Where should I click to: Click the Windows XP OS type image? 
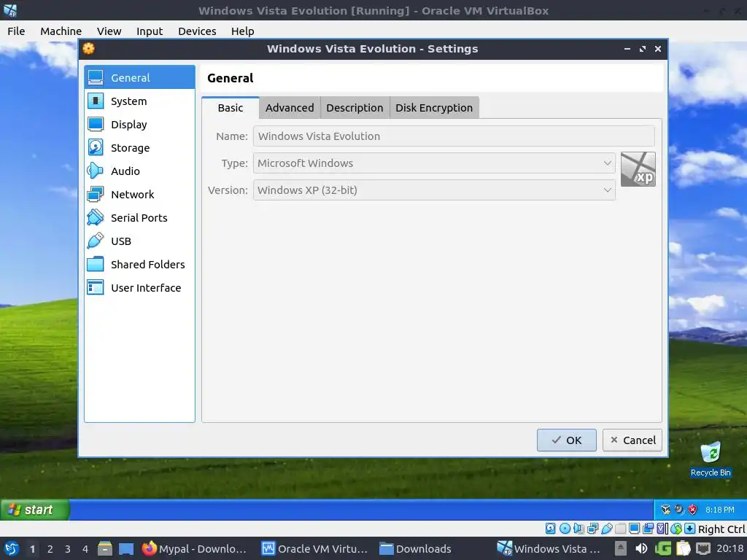click(638, 169)
